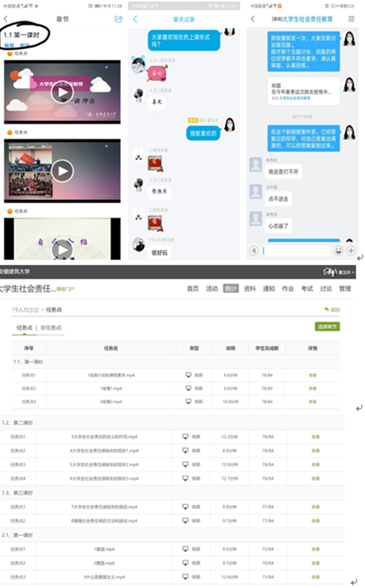
Task: Play the second task video
Action: tap(62, 171)
